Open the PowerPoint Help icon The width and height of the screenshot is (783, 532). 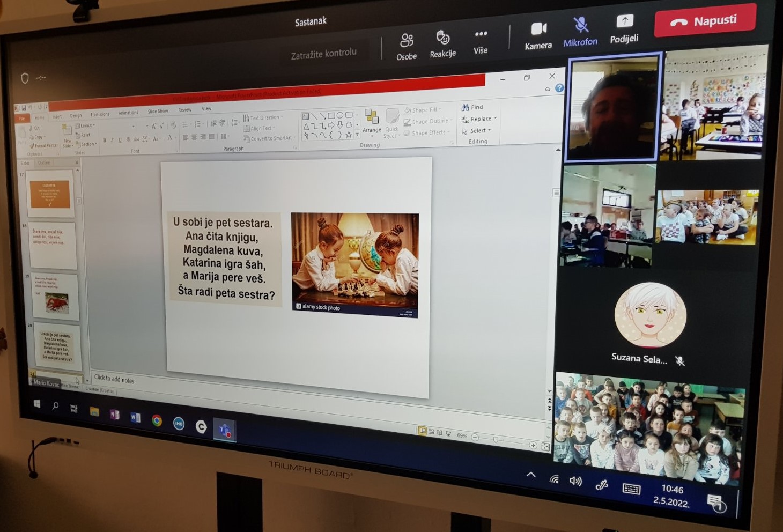click(559, 88)
